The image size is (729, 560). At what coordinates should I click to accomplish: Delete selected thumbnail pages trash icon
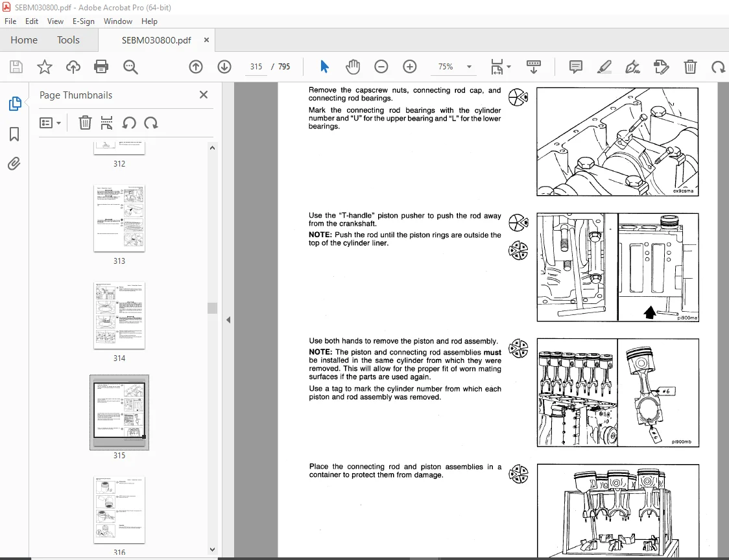point(85,122)
